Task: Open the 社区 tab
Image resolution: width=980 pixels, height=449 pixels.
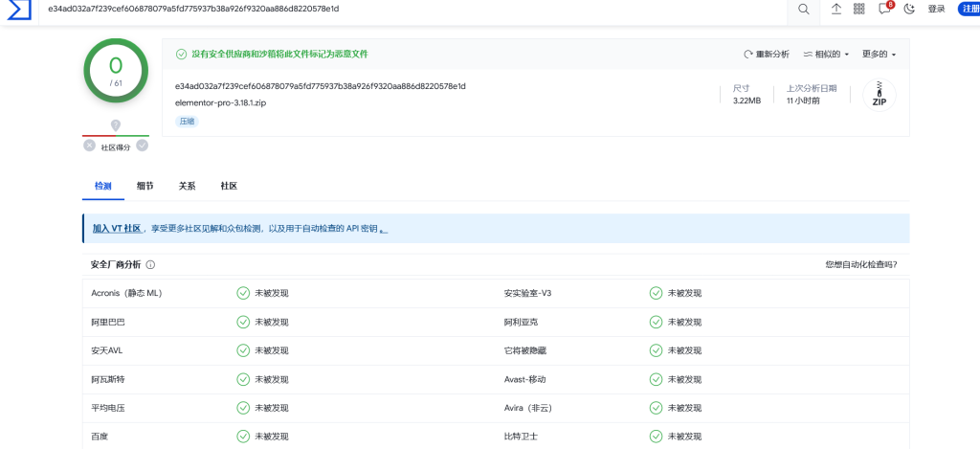Action: pos(229,186)
